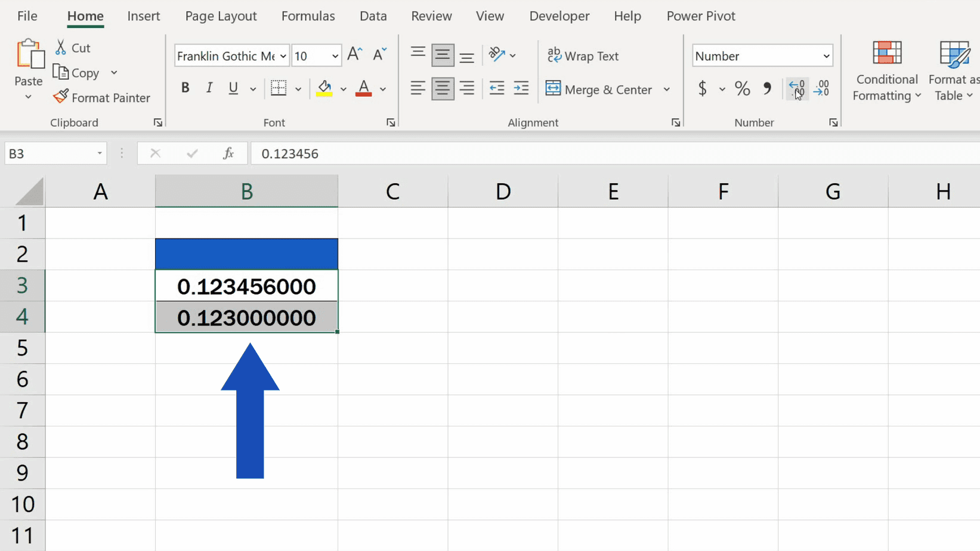Click inside the formula bar
The width and height of the screenshot is (980, 551).
(418, 153)
